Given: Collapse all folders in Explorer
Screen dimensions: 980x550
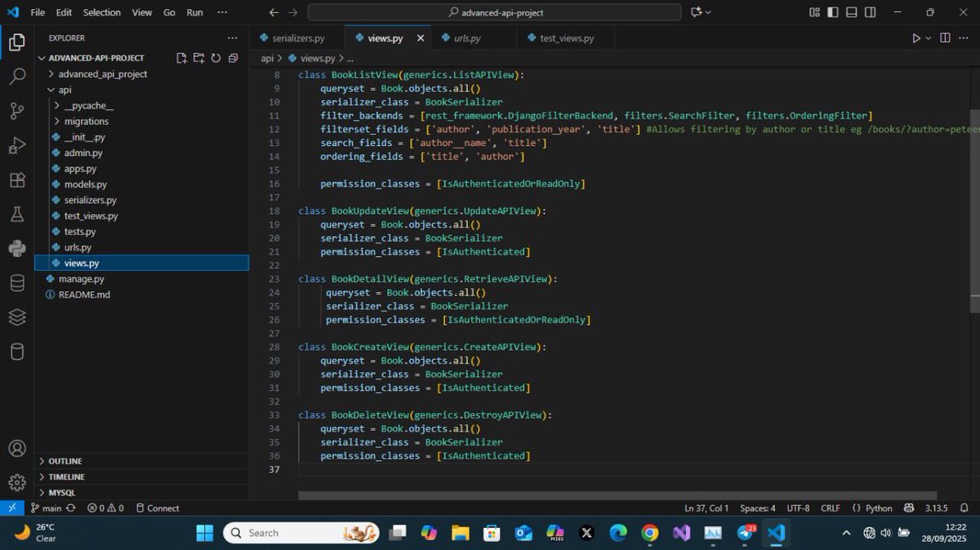Looking at the screenshot, I should [233, 58].
